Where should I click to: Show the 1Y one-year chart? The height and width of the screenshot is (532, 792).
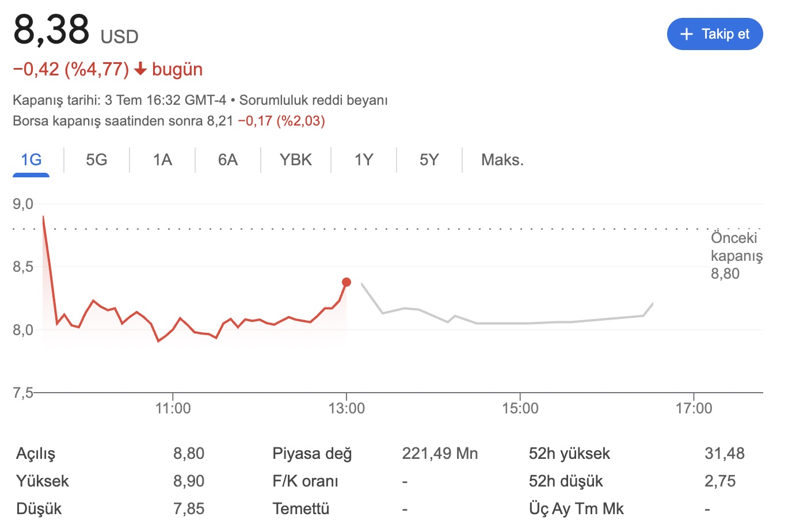pyautogui.click(x=364, y=159)
